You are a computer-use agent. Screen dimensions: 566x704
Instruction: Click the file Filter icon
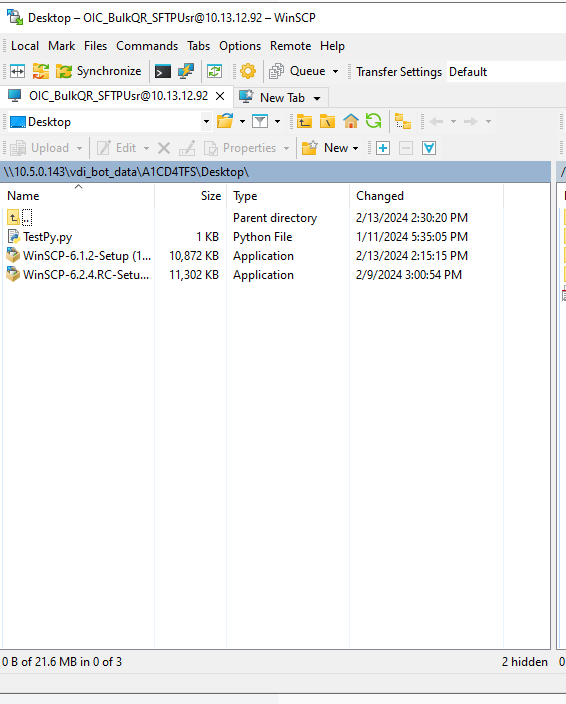260,121
